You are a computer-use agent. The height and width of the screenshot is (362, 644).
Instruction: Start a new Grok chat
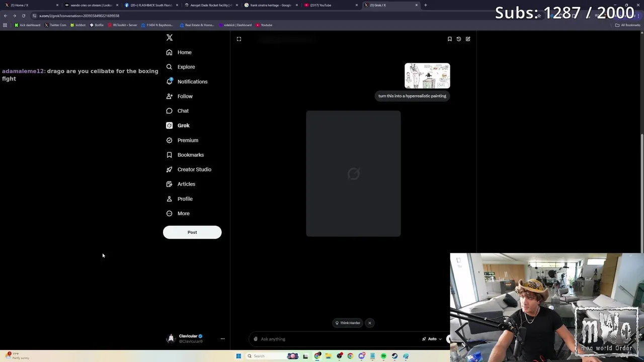468,39
